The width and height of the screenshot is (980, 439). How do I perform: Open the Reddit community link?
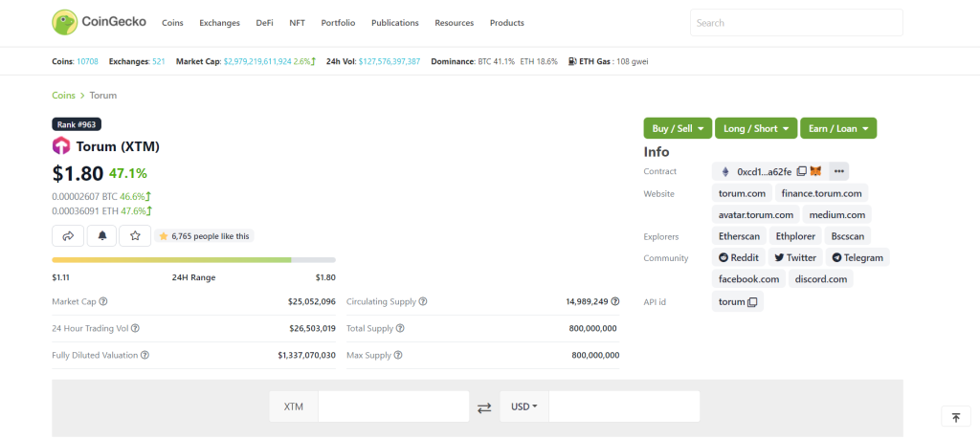(739, 257)
